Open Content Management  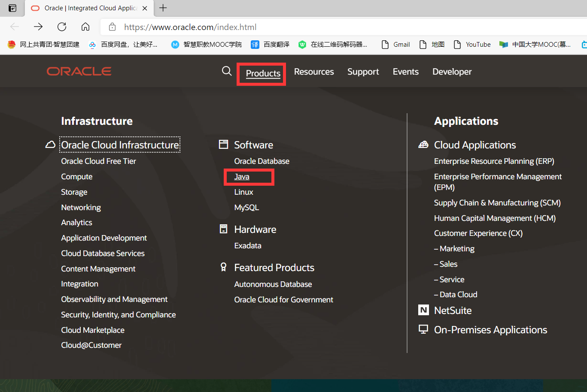(x=98, y=269)
